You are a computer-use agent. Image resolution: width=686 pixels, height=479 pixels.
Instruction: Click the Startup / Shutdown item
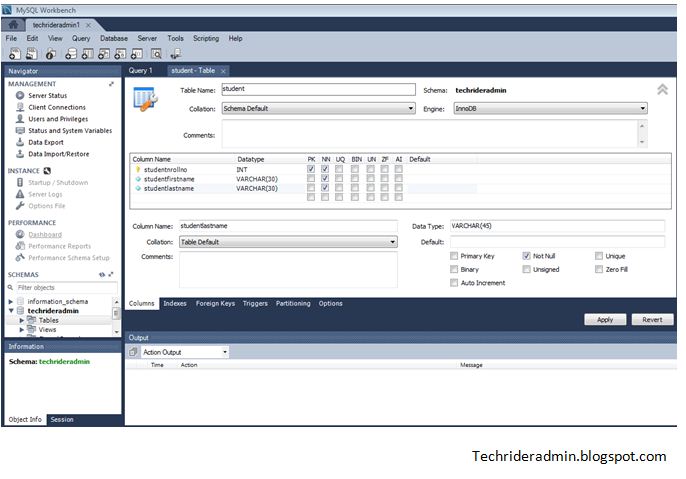click(58, 182)
